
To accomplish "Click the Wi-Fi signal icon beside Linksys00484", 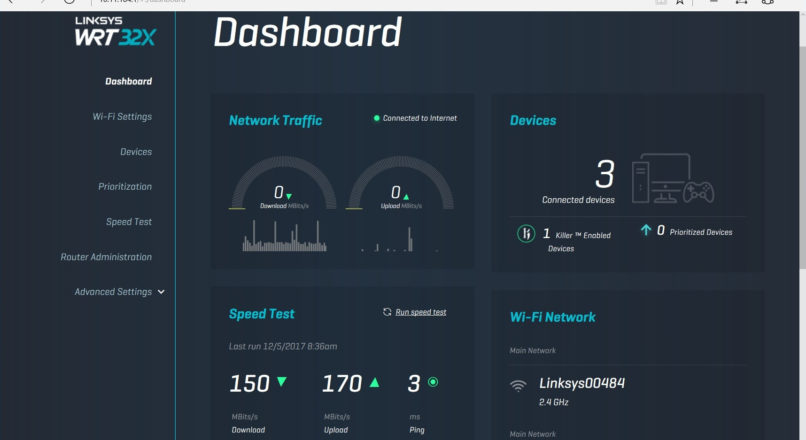I will [x=518, y=385].
